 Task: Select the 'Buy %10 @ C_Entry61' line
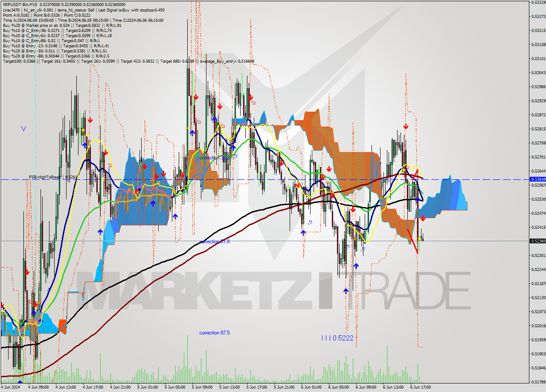57,35
